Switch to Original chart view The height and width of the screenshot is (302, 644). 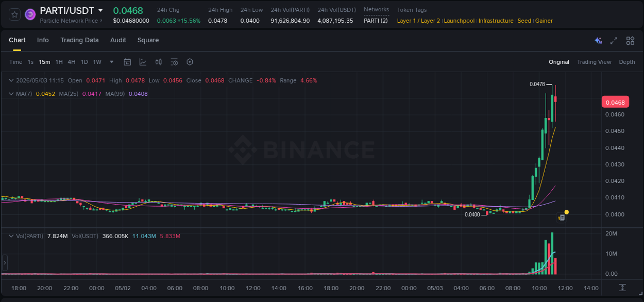point(559,62)
